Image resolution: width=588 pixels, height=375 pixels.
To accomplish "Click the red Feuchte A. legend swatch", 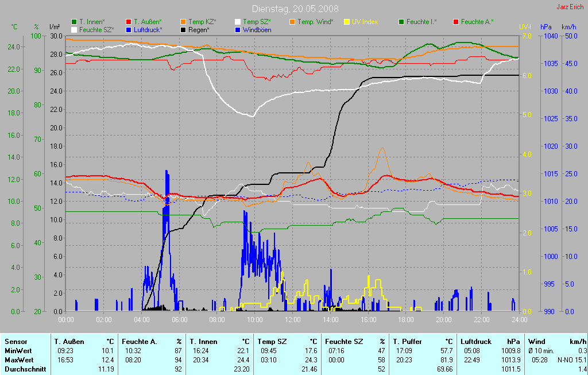I will point(456,22).
